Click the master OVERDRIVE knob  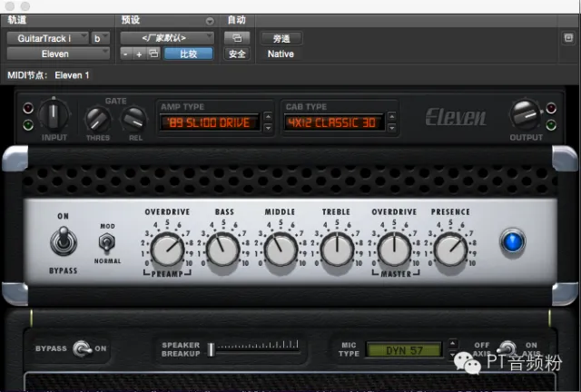pos(394,250)
